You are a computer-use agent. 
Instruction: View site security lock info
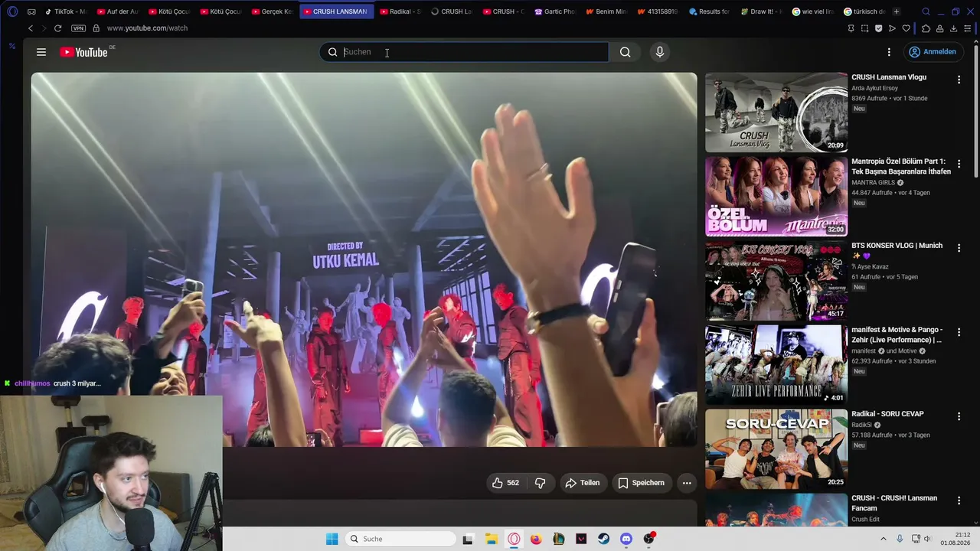coord(96,28)
